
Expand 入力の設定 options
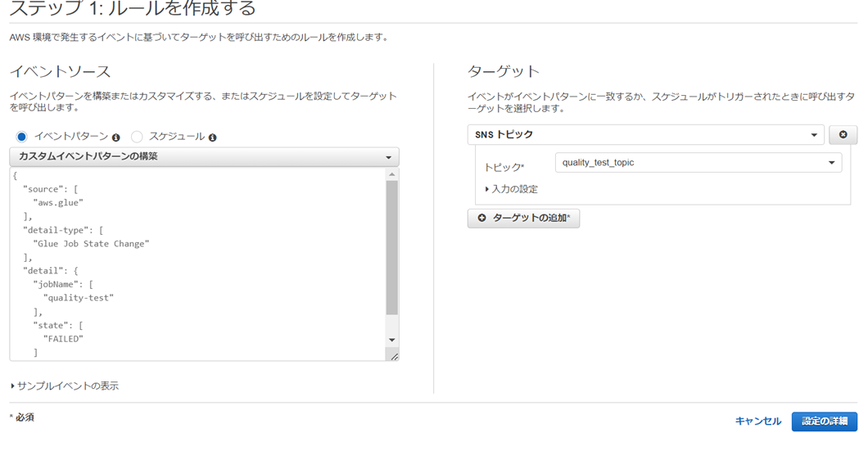click(x=511, y=189)
